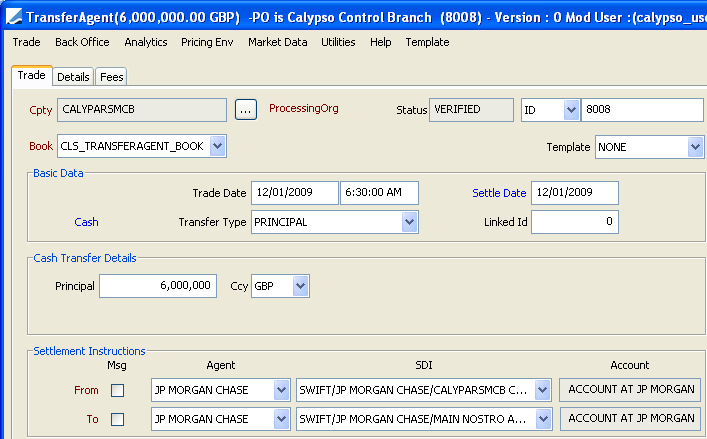
Task: Switch to the Details tab
Action: (73, 77)
